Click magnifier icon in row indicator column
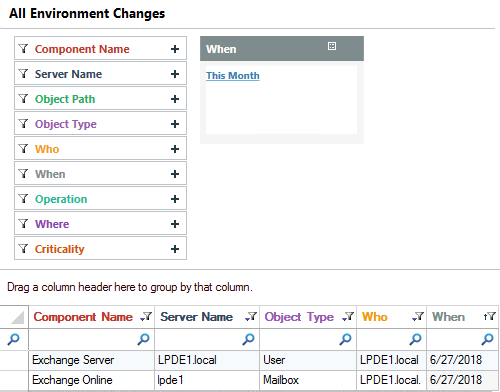 tap(14, 339)
